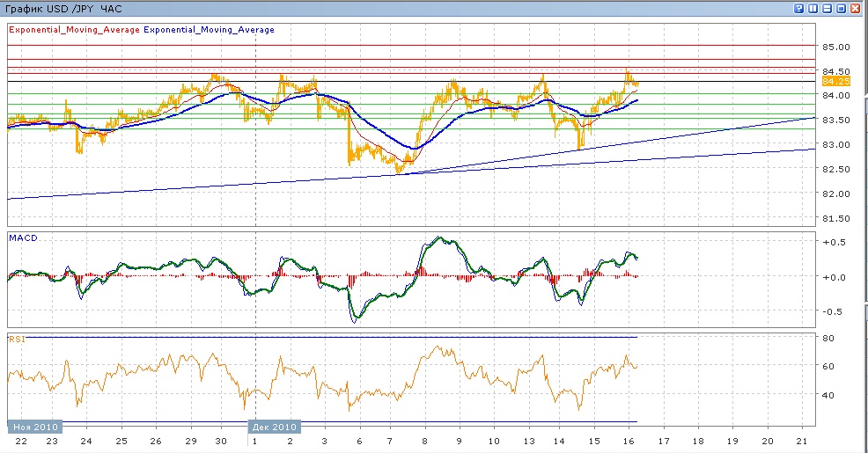Click the 82.00 price axis label
868x453 pixels.
point(835,194)
